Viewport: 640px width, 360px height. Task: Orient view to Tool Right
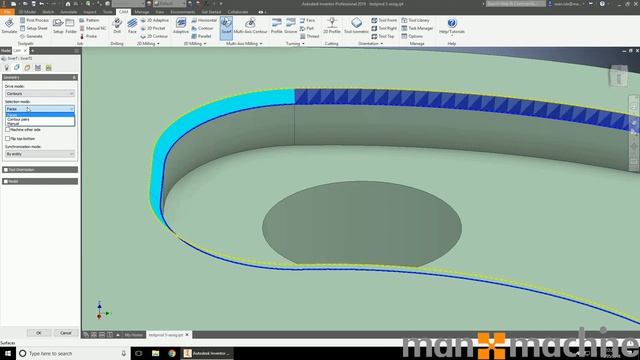(x=384, y=28)
